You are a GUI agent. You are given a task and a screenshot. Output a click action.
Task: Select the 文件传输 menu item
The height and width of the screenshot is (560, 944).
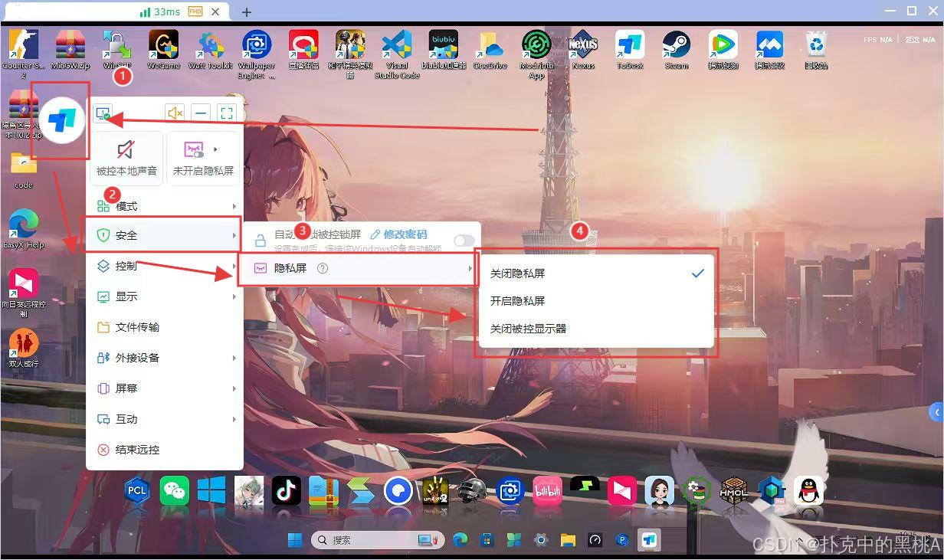[x=165, y=327]
